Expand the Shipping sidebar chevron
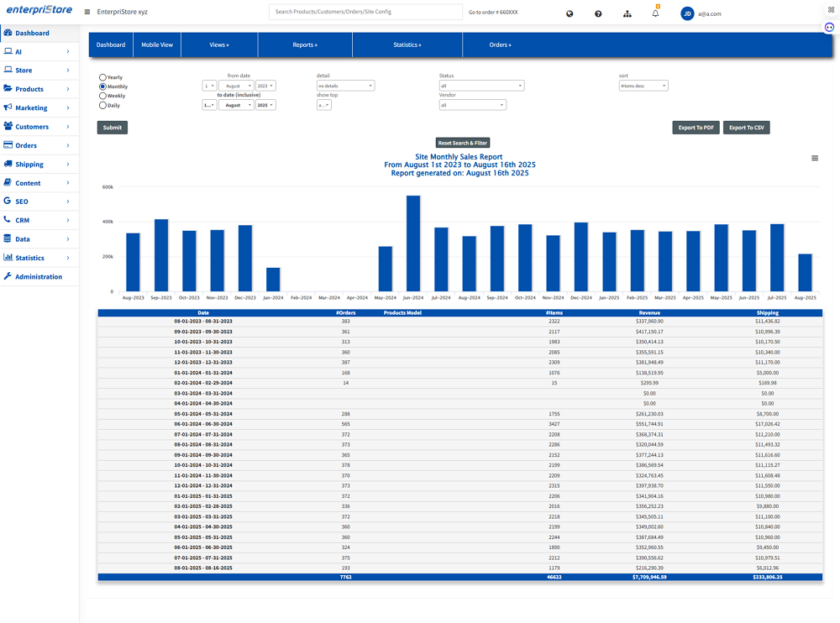This screenshot has width=840, height=623. [68, 164]
